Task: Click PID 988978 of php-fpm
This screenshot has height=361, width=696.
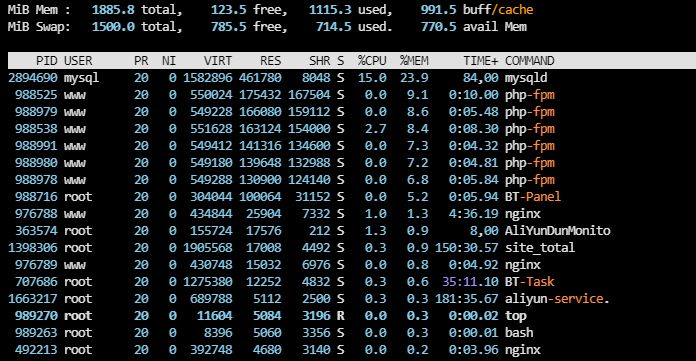Action: pyautogui.click(x=36, y=179)
